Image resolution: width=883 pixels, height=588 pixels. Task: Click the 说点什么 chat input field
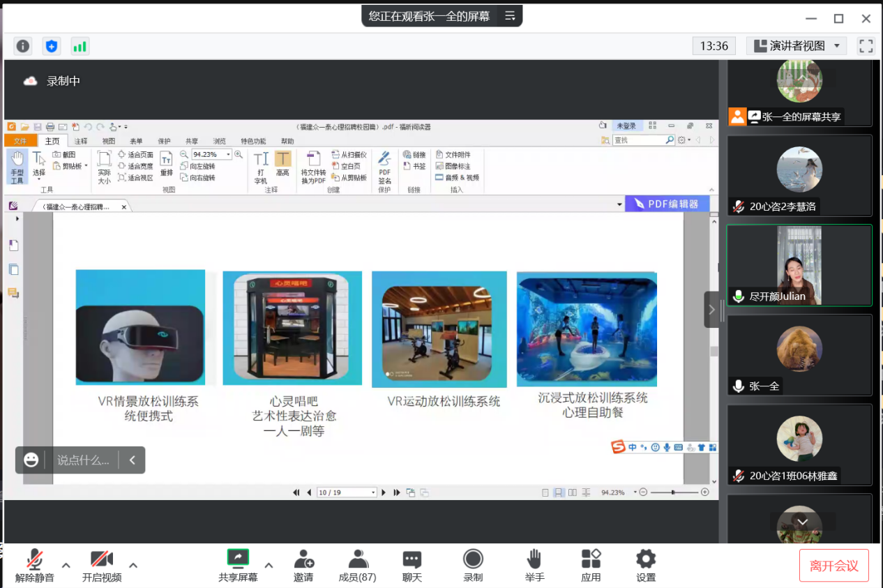click(x=83, y=460)
